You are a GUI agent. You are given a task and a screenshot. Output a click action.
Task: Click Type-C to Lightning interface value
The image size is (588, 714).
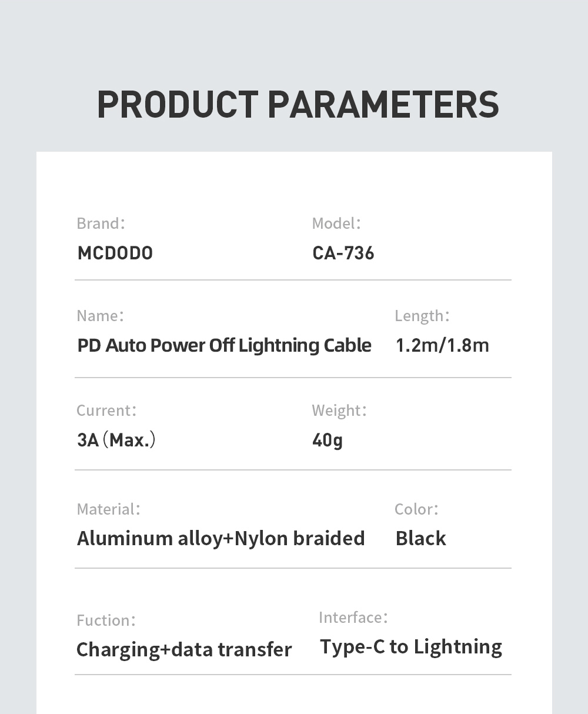tap(411, 646)
